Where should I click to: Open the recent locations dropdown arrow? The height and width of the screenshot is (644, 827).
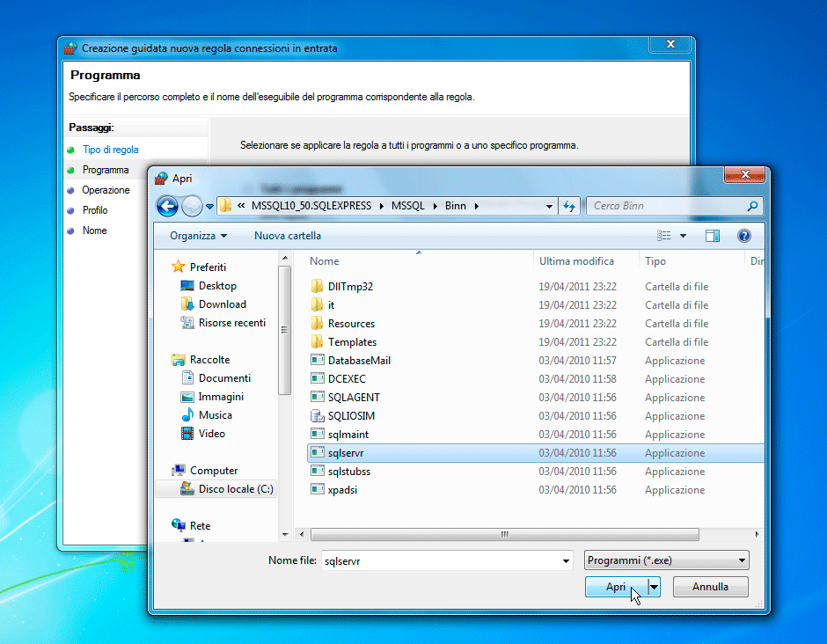click(209, 206)
